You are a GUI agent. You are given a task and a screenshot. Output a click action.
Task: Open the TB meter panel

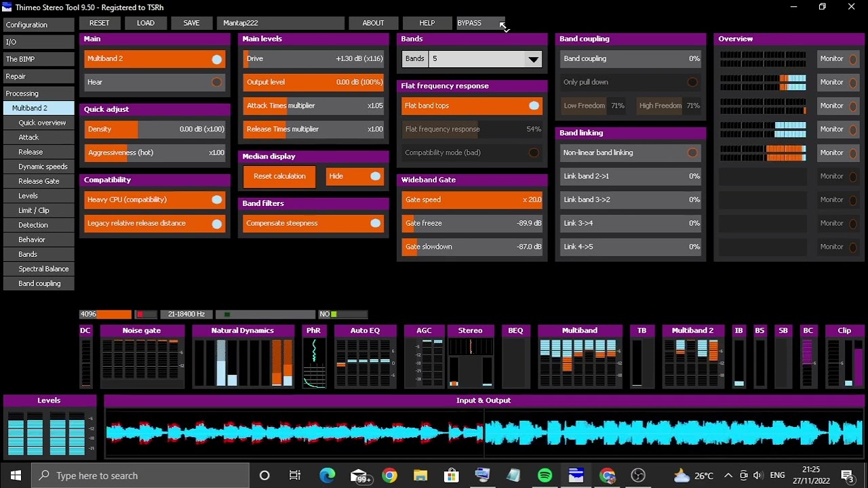pyautogui.click(x=642, y=357)
